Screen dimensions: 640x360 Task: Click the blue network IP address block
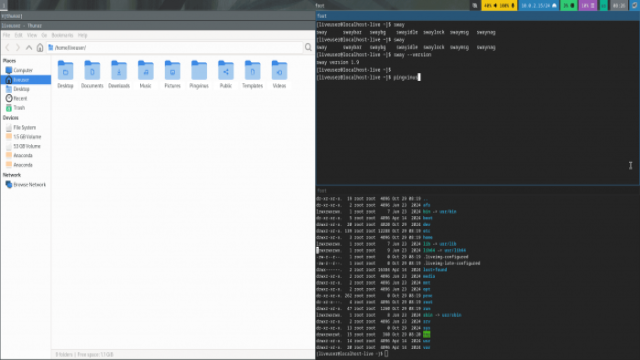(538, 6)
